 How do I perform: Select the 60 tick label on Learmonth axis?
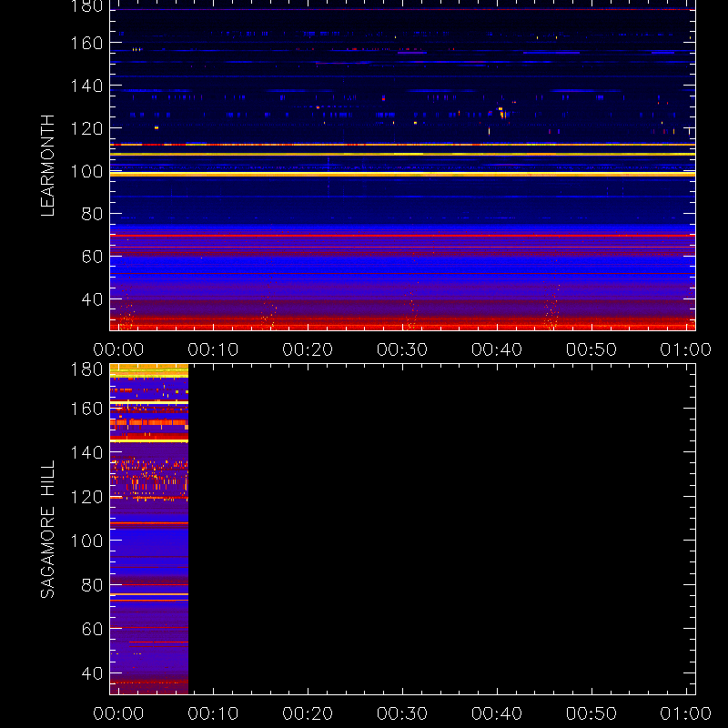(x=92, y=257)
